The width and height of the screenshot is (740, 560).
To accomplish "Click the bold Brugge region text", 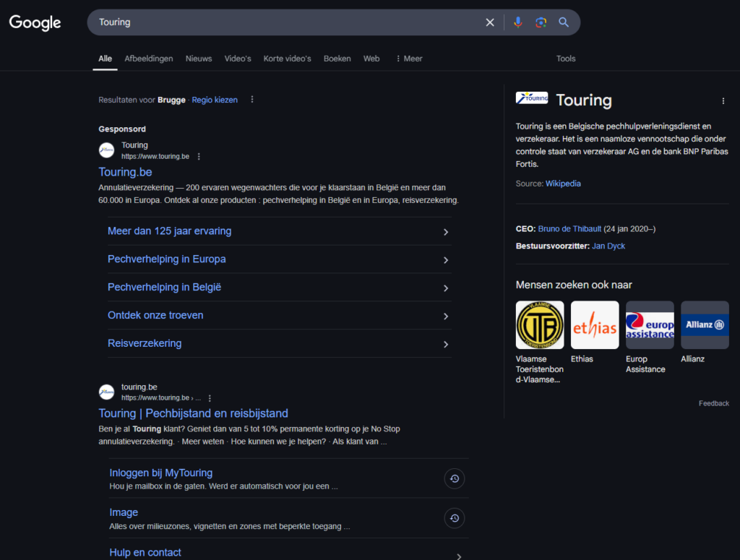I will point(171,100).
